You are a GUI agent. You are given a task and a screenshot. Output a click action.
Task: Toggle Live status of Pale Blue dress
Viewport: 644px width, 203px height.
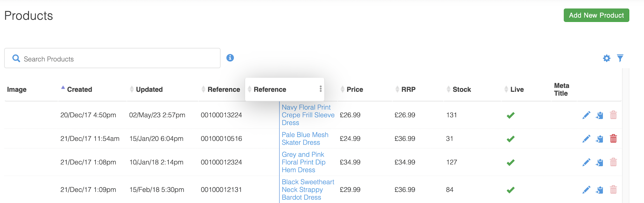click(511, 139)
